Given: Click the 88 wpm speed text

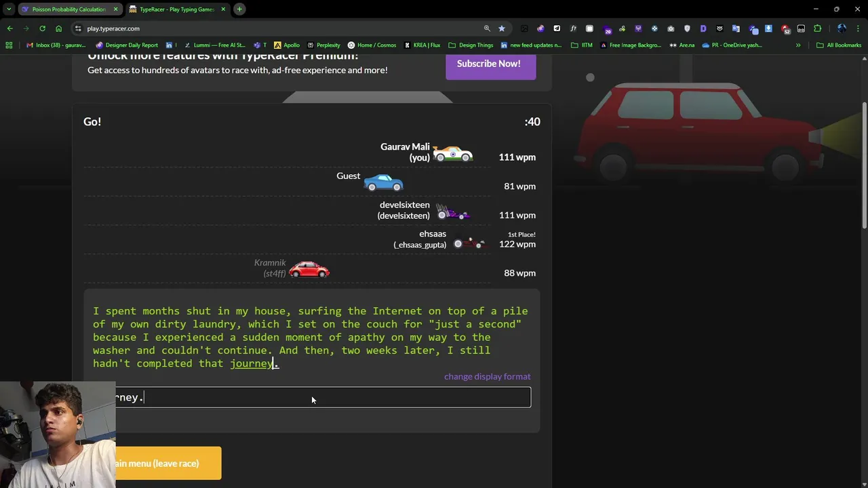Looking at the screenshot, I should [519, 273].
